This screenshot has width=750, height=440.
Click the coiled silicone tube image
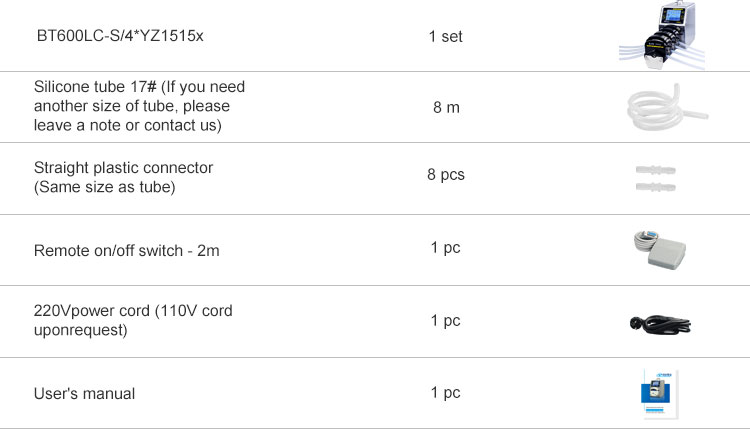pyautogui.click(x=667, y=108)
